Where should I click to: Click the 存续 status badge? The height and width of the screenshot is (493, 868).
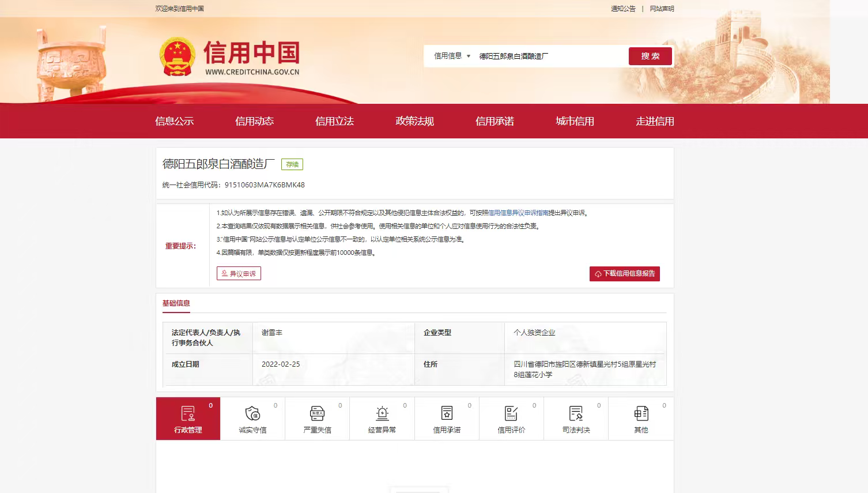[x=292, y=164]
